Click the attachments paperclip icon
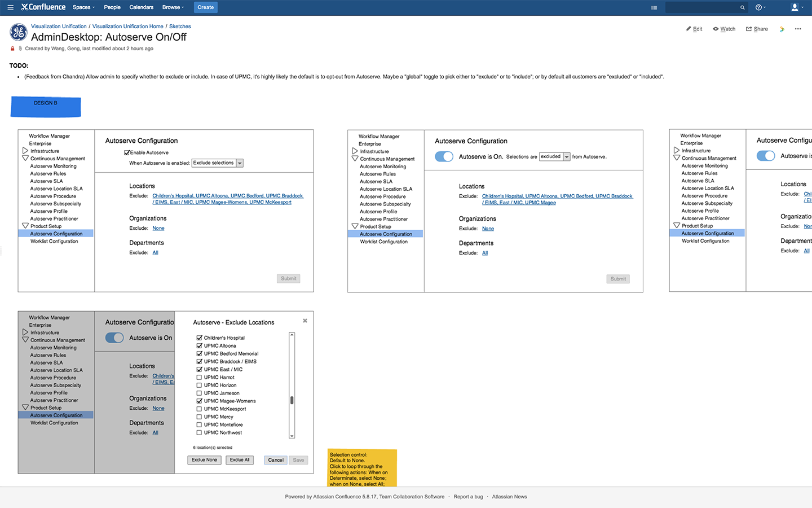 point(20,49)
